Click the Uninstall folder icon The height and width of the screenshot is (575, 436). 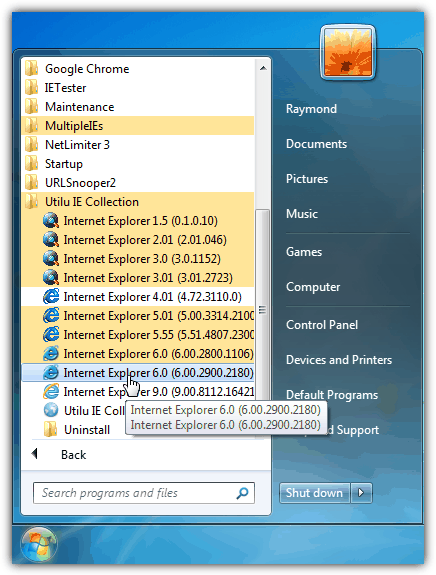[x=51, y=429]
